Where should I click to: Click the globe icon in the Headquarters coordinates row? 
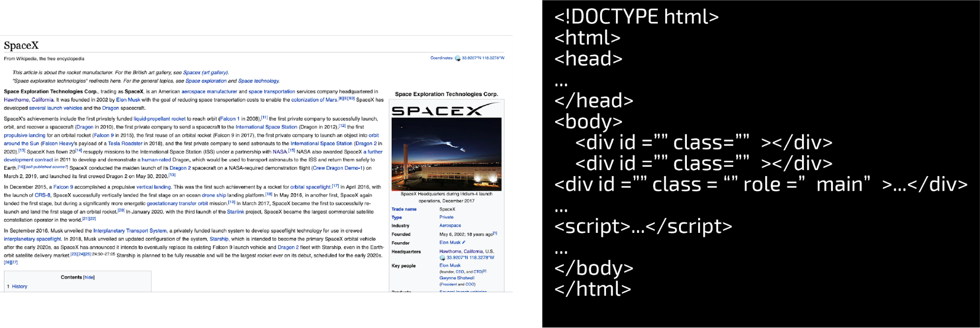tap(442, 257)
